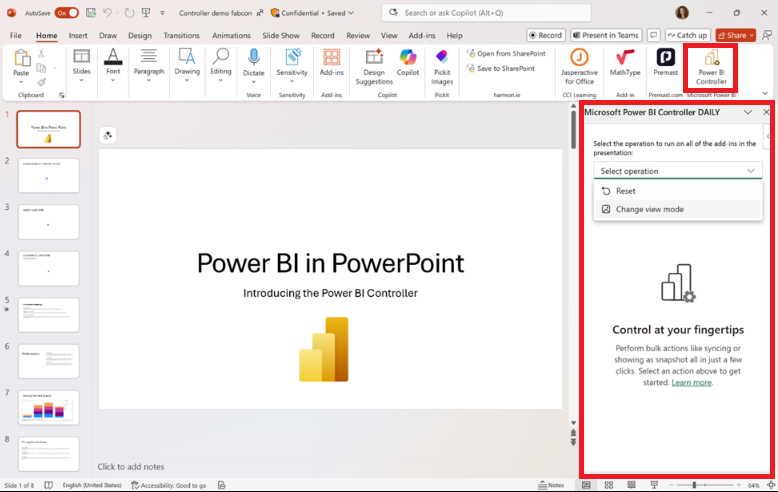
Task: Expand the Select operation dropdown
Action: [678, 171]
